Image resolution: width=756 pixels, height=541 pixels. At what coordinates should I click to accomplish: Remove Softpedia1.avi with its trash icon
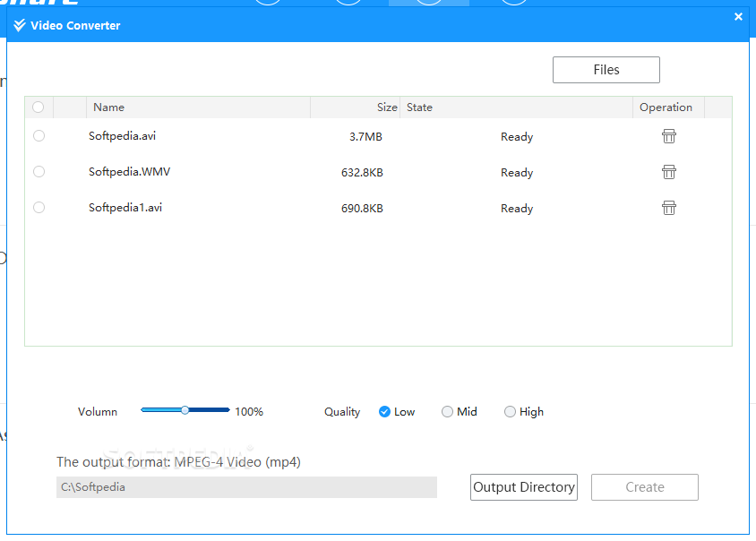coord(669,208)
